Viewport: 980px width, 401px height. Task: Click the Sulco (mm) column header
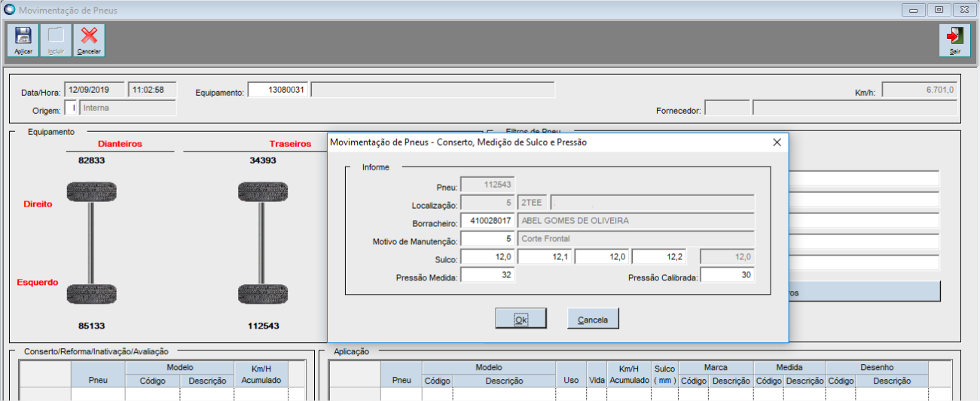(665, 374)
